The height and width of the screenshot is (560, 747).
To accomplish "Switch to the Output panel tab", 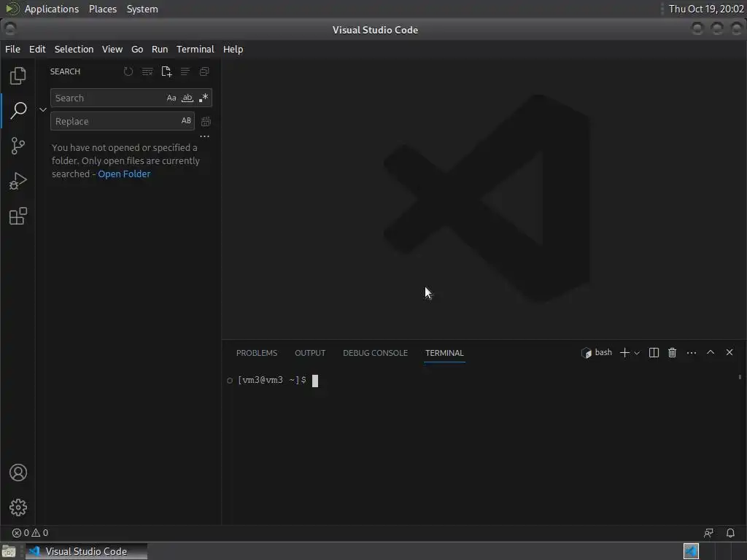I will point(310,353).
